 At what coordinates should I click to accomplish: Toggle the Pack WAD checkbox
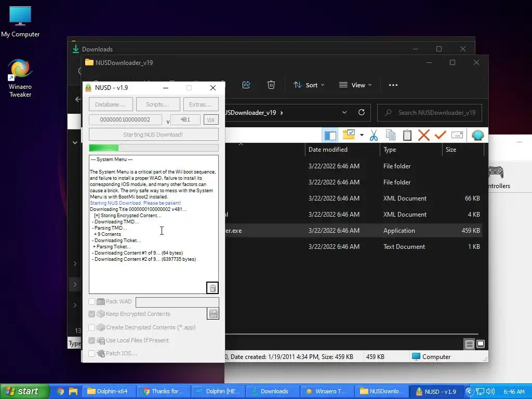pyautogui.click(x=91, y=302)
